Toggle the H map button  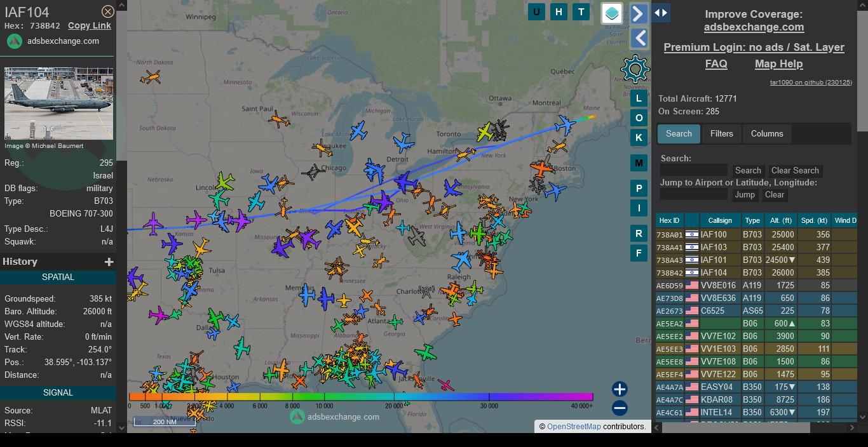(x=559, y=11)
